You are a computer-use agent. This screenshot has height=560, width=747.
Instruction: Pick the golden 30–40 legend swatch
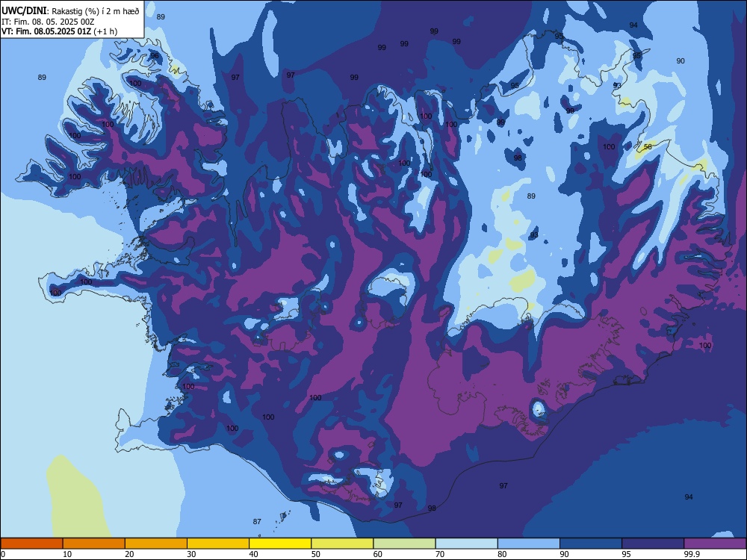pyautogui.click(x=218, y=544)
